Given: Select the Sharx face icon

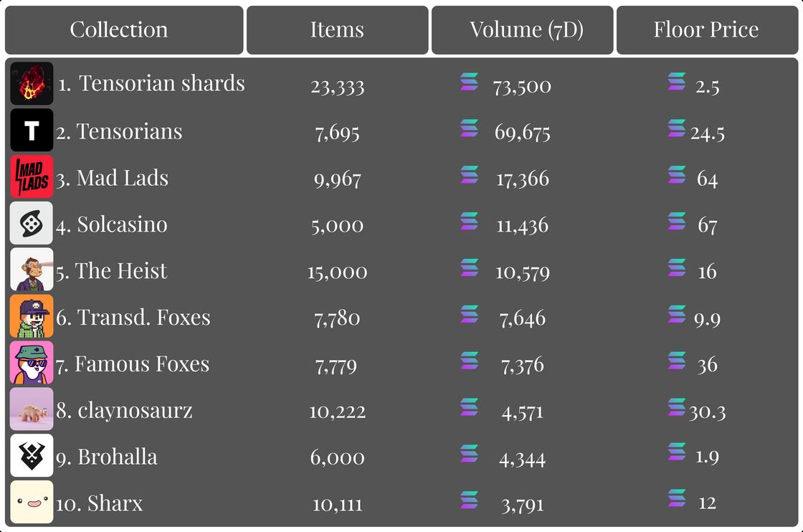Looking at the screenshot, I should point(32,502).
